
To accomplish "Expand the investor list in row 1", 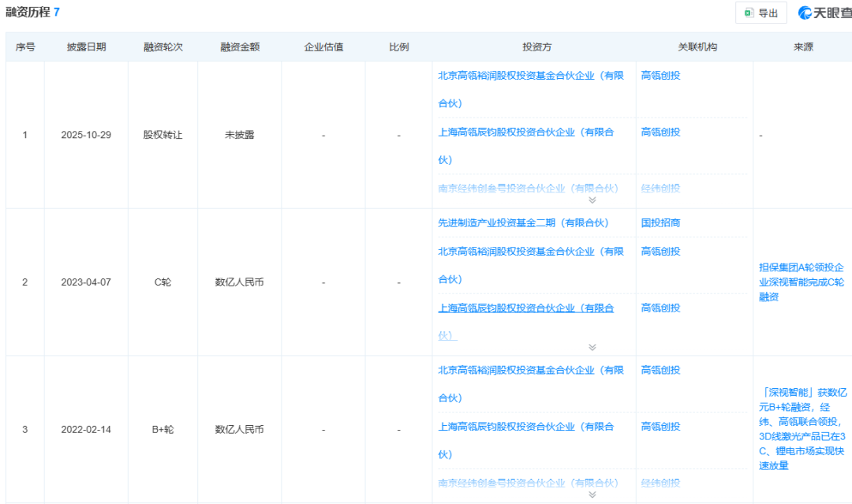I will (x=592, y=200).
